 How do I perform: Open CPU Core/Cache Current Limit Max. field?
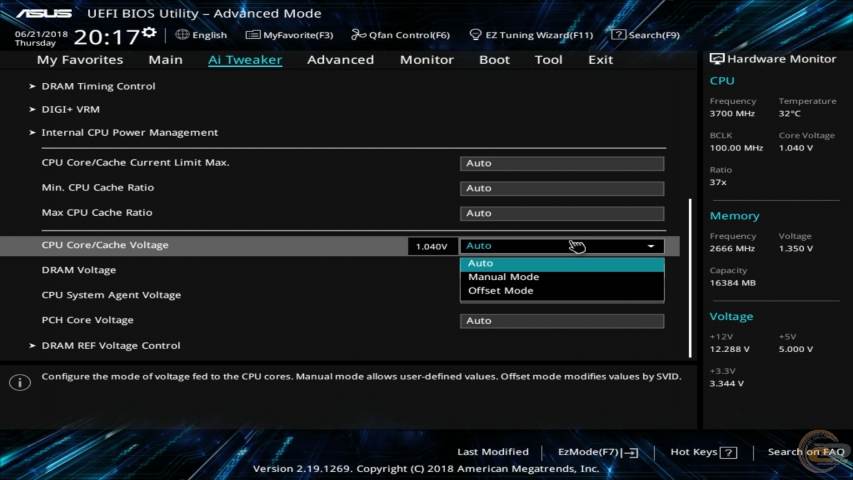(x=562, y=163)
